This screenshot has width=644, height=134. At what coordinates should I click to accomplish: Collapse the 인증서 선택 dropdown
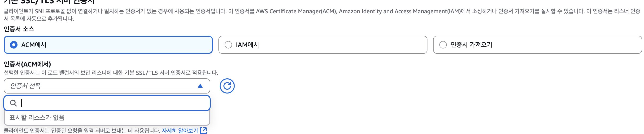point(100,86)
